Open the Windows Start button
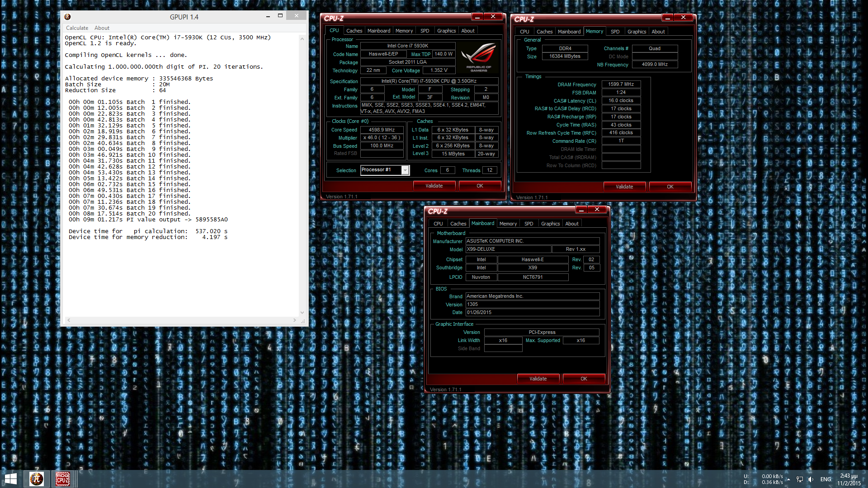 [10, 479]
